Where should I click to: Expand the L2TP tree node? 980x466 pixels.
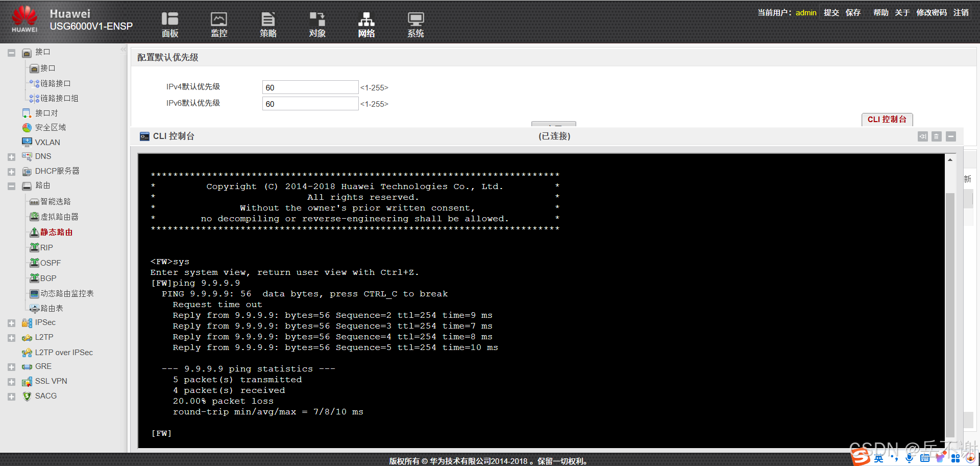tap(11, 338)
